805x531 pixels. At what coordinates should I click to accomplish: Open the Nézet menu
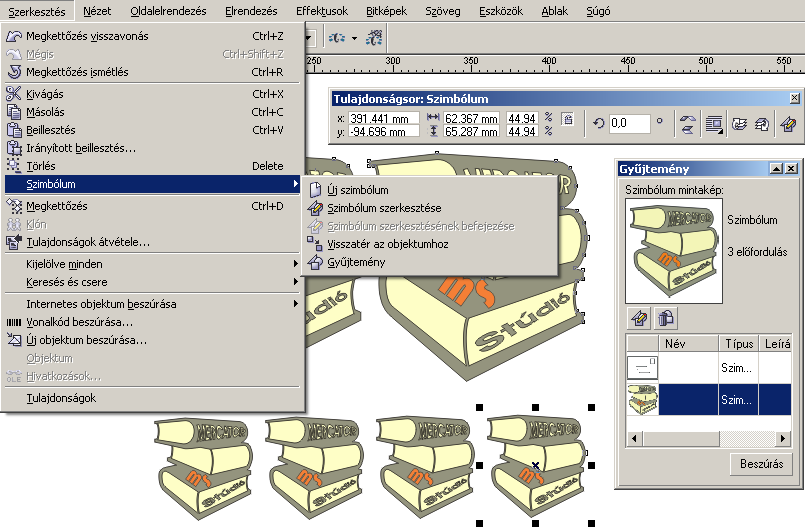pyautogui.click(x=97, y=11)
